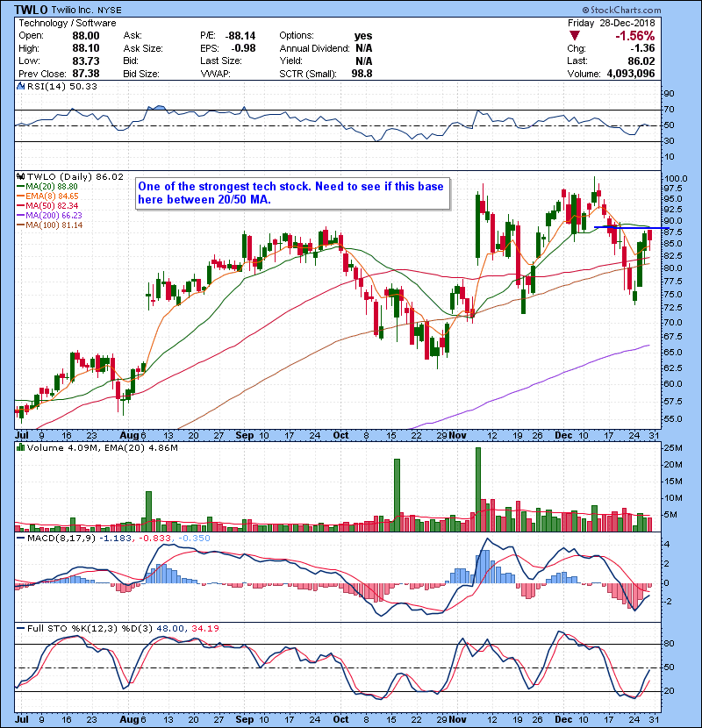Viewport: 702px width, 728px height.
Task: Click the Volume 4.09M panel label
Action: [x=62, y=447]
